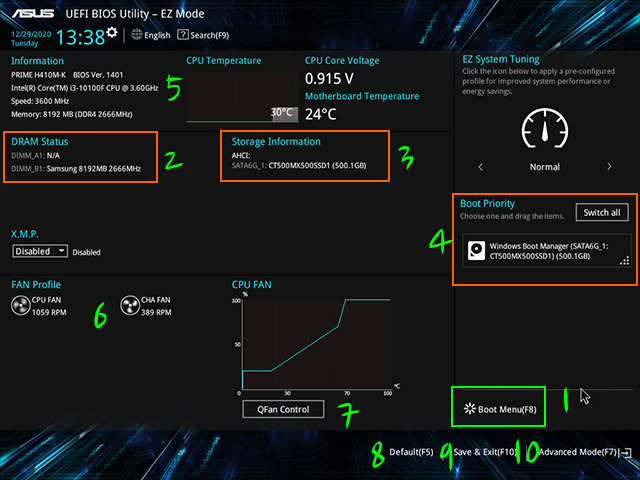The width and height of the screenshot is (640, 480).
Task: Click PRIME H410M-K BIOS Ver. 1401 text
Action: pyautogui.click(x=67, y=75)
